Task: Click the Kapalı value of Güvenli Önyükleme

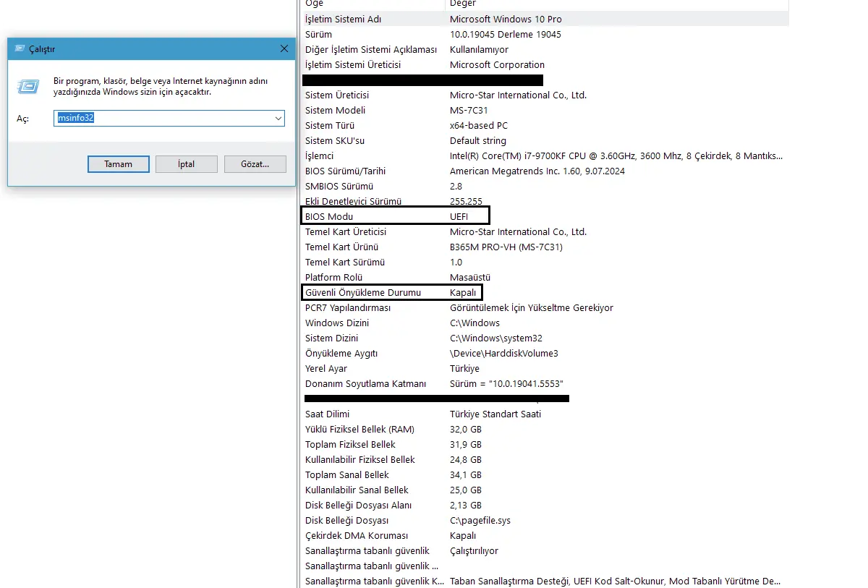Action: click(463, 292)
